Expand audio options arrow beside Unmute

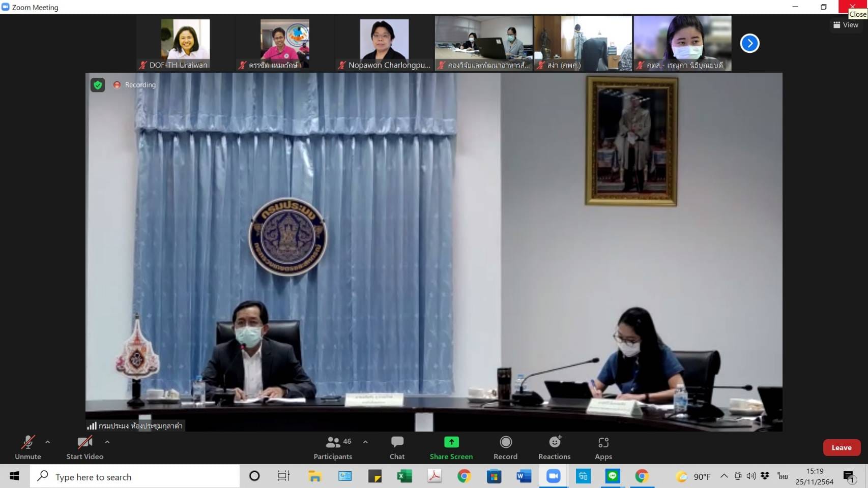[48, 442]
